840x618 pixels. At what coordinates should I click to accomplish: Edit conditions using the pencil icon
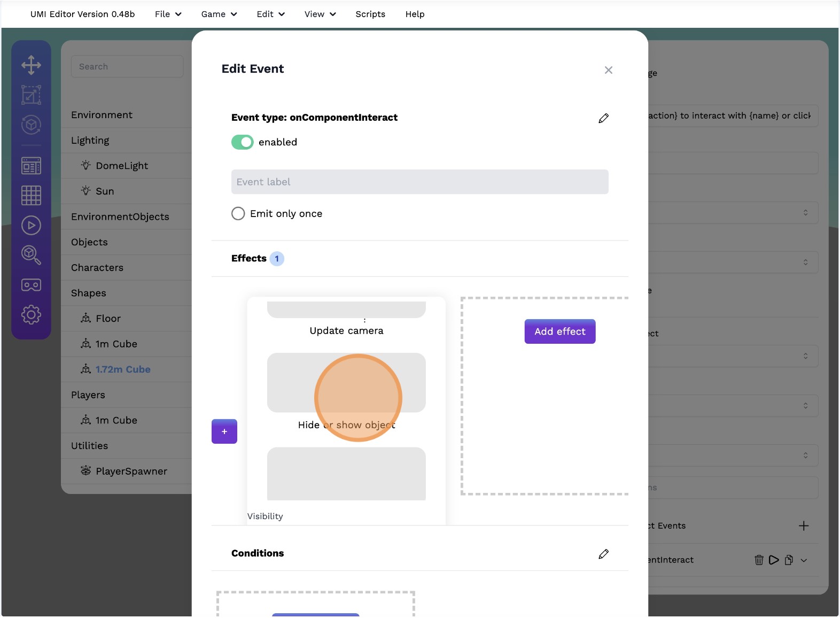pyautogui.click(x=603, y=554)
